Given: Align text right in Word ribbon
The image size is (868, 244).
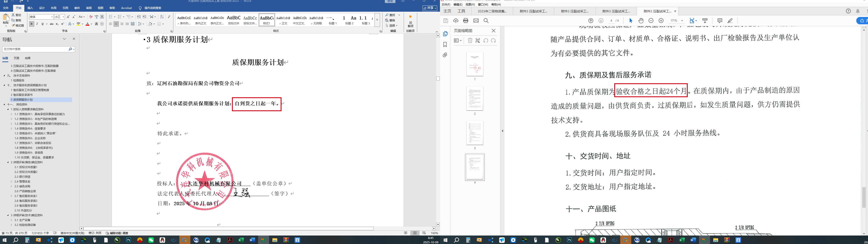Looking at the screenshot, I should click(122, 24).
